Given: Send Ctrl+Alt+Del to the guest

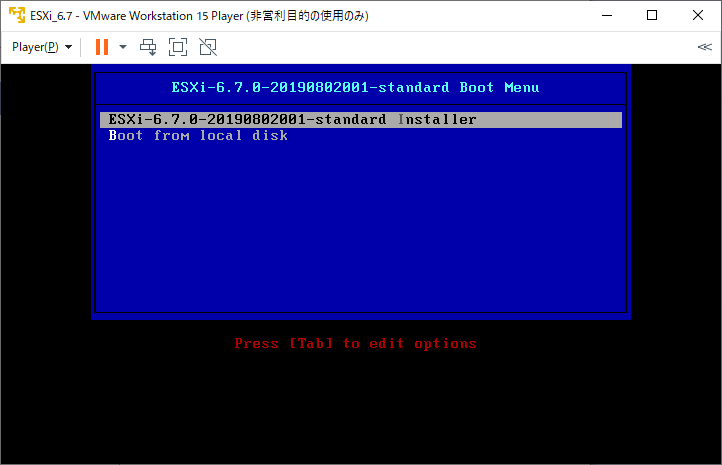Looking at the screenshot, I should point(148,47).
